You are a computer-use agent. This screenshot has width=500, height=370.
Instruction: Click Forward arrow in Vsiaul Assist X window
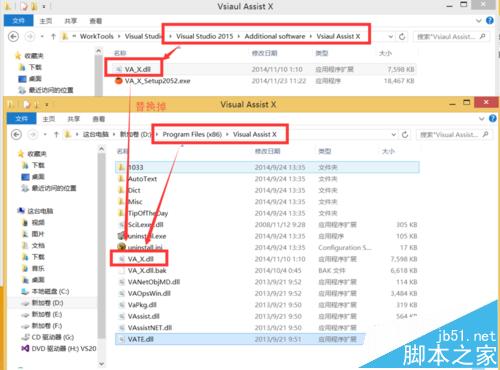pos(30,36)
